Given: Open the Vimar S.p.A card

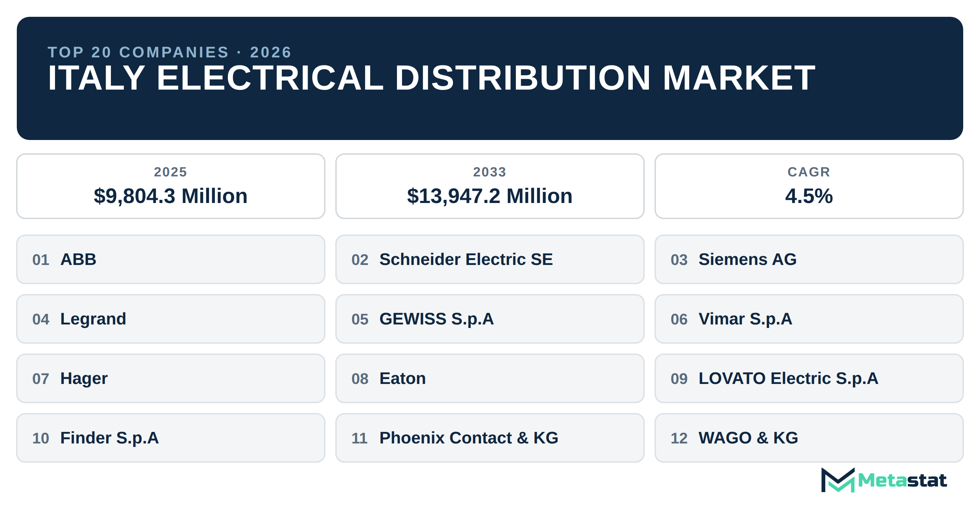Looking at the screenshot, I should (809, 319).
